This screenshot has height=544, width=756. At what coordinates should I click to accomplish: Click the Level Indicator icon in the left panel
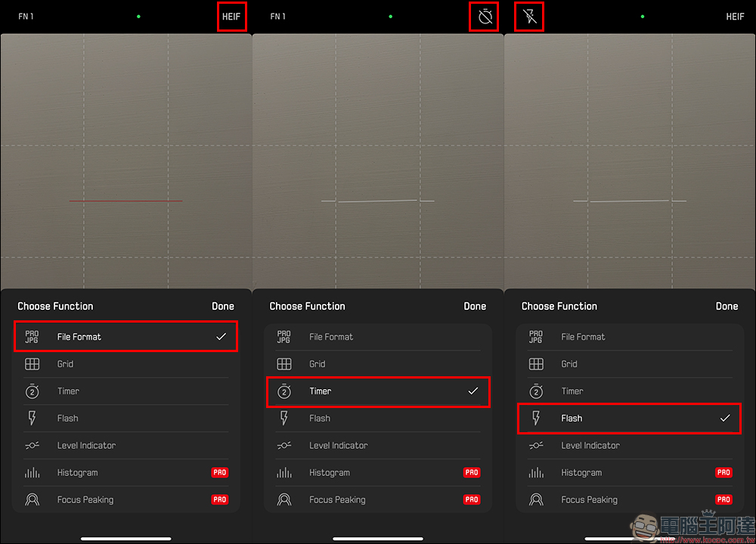coord(32,446)
